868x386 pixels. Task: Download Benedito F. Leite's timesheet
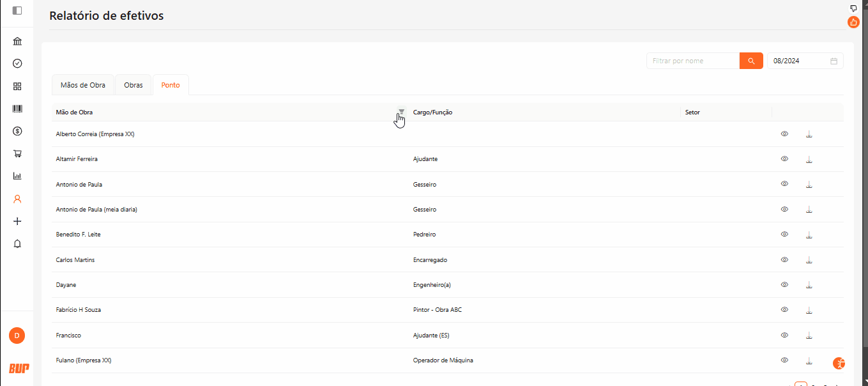tap(809, 235)
